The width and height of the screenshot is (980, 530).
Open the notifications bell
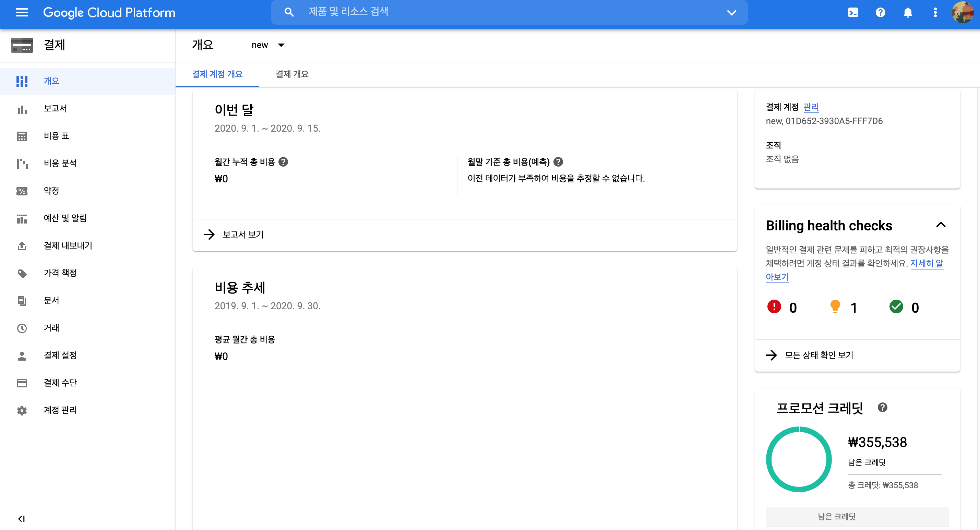tap(908, 13)
